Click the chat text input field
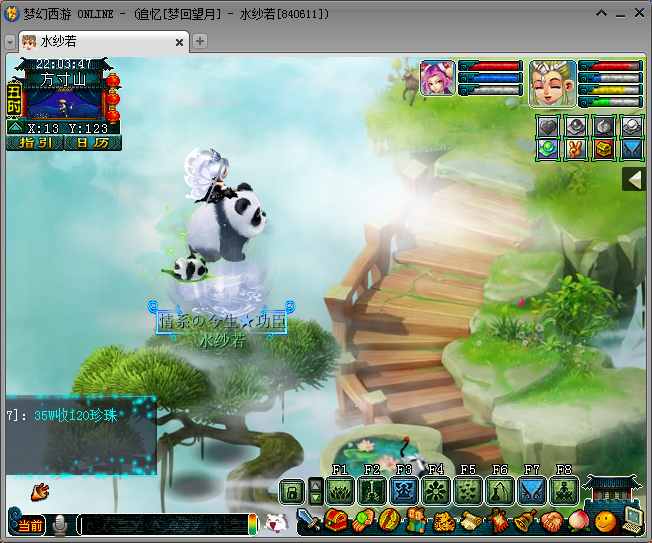 tap(162, 525)
